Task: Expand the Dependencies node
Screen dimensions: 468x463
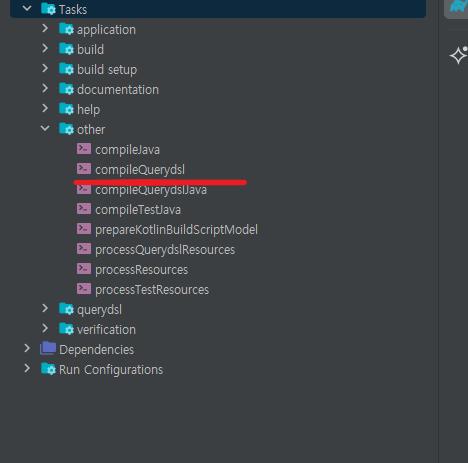Action: point(27,349)
